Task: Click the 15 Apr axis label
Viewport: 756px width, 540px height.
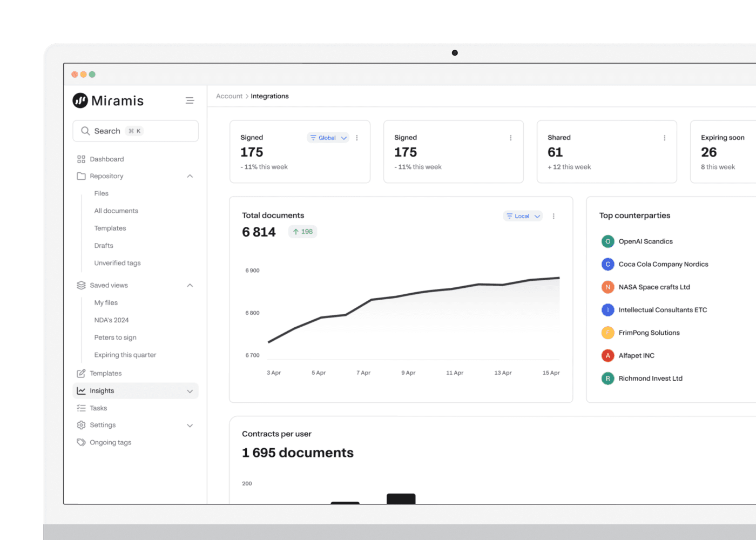Action: coord(551,373)
